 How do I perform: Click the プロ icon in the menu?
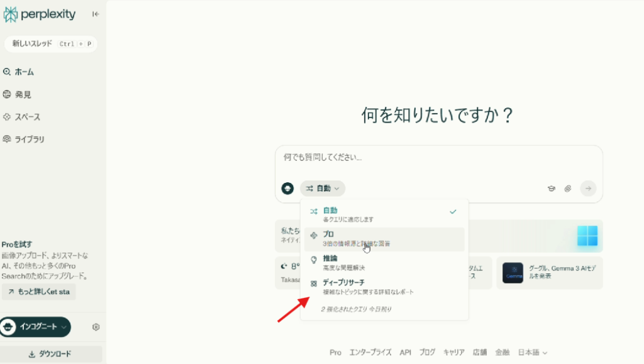click(314, 236)
